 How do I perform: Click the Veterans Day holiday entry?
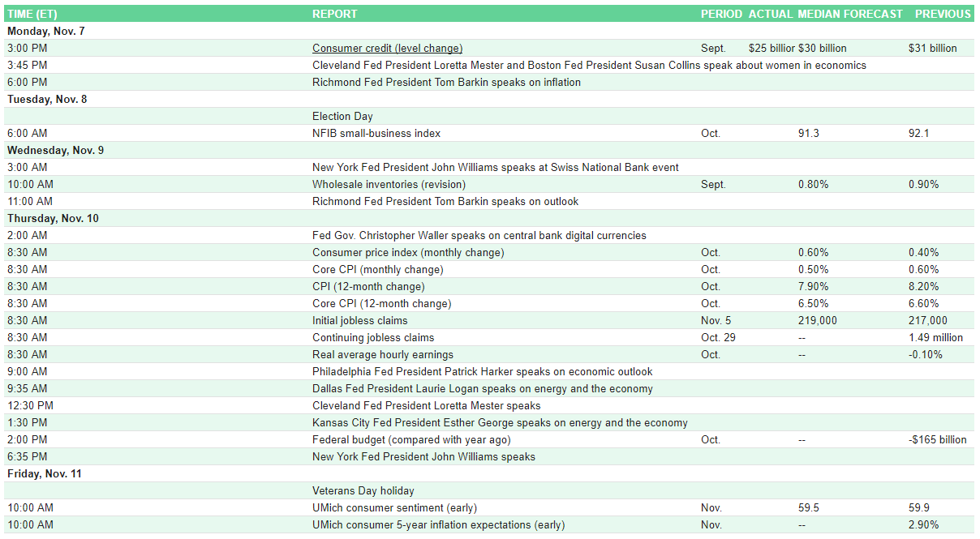pos(363,490)
